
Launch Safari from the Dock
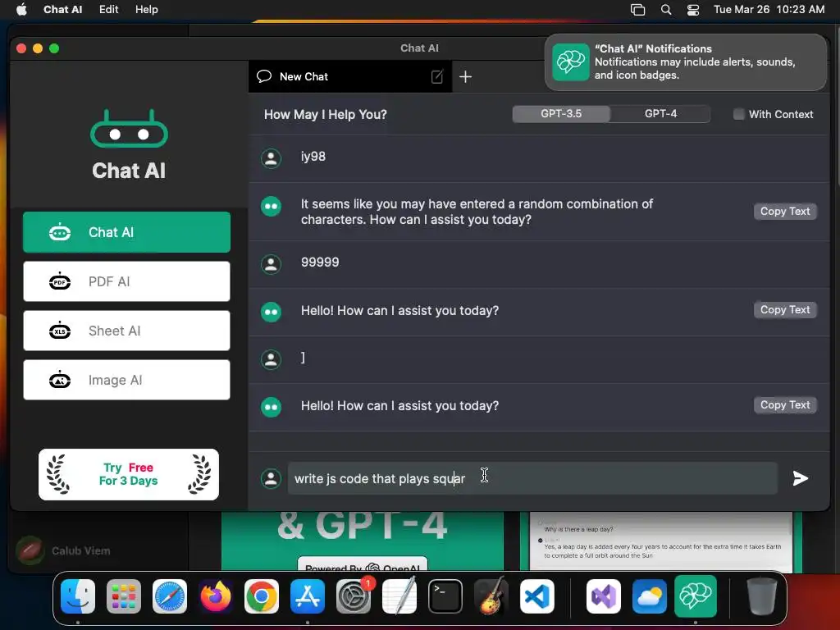point(170,596)
